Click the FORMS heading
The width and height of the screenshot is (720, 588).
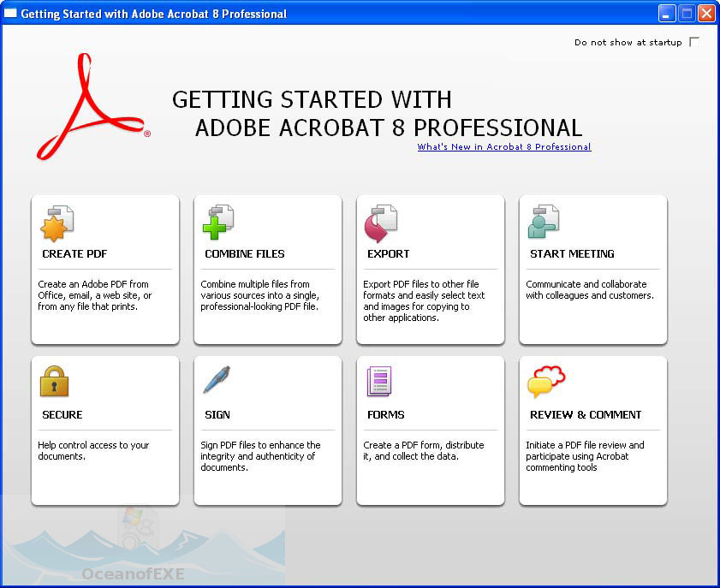pyautogui.click(x=386, y=415)
